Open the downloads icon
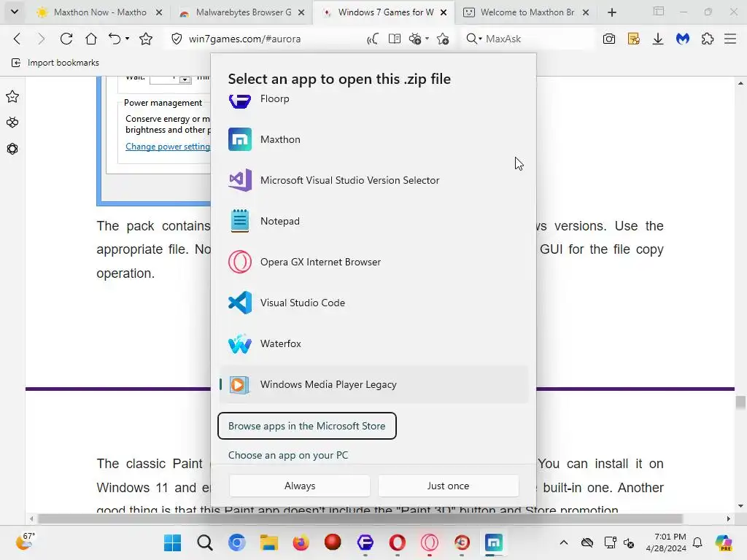The width and height of the screenshot is (747, 560). point(658,39)
